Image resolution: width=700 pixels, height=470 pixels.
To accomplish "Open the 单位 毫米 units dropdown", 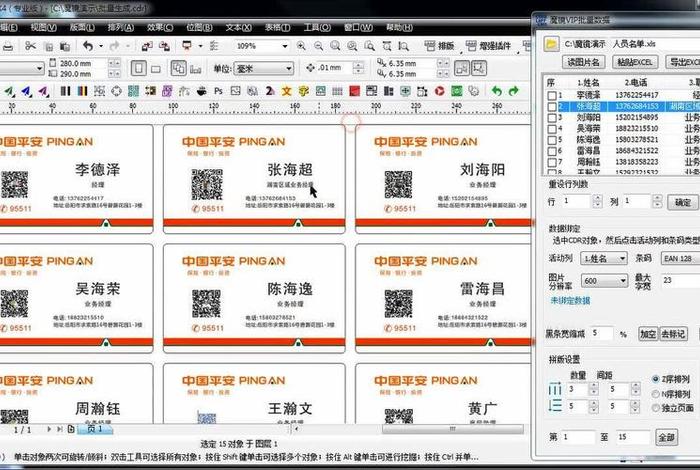I will (x=289, y=69).
